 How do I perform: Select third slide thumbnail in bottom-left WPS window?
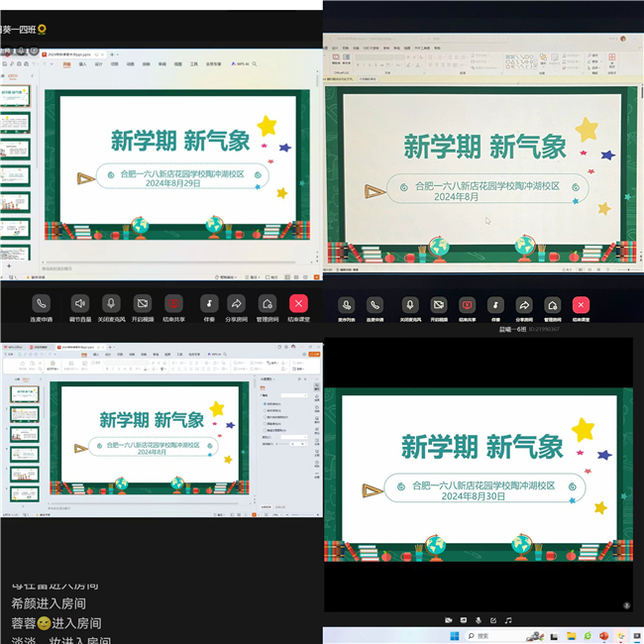tap(24, 434)
